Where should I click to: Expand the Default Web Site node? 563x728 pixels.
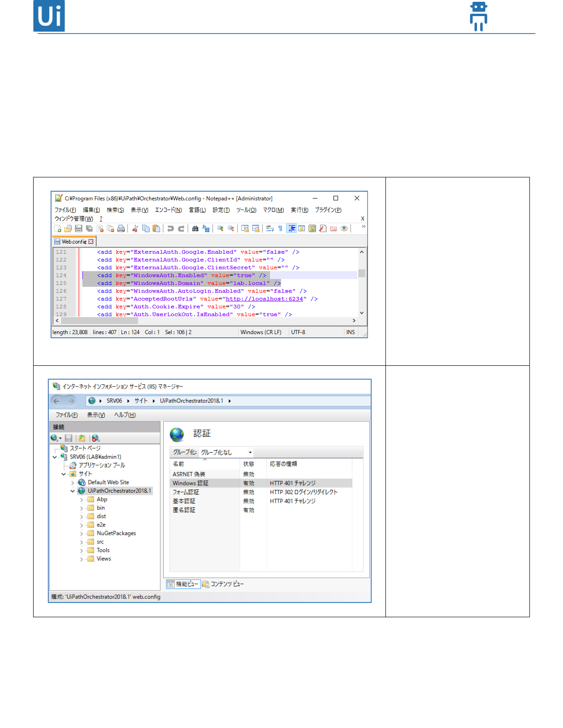pos(73,483)
